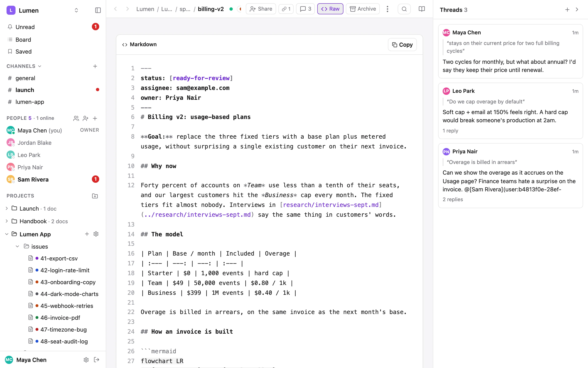Expand the Handbook project folder
Viewport: 588px width, 368px height.
point(7,221)
